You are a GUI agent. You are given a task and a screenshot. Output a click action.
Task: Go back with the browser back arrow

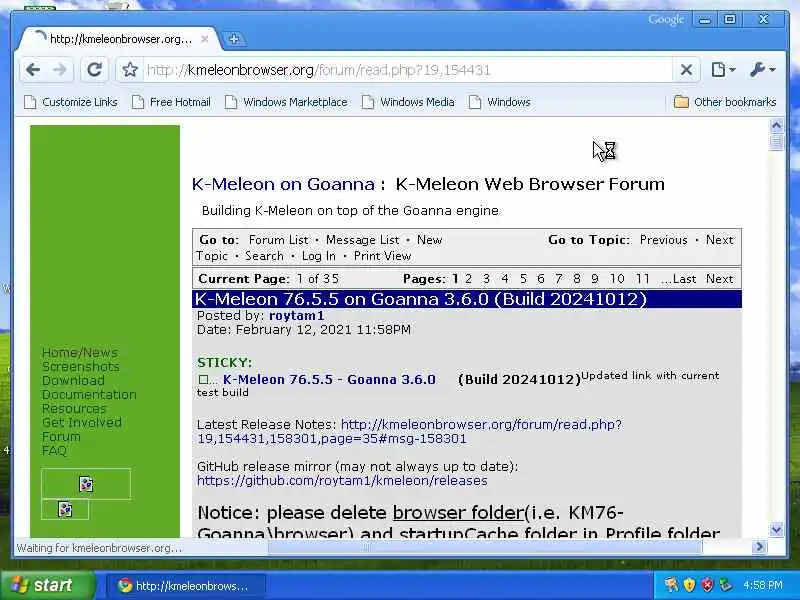pyautogui.click(x=33, y=69)
